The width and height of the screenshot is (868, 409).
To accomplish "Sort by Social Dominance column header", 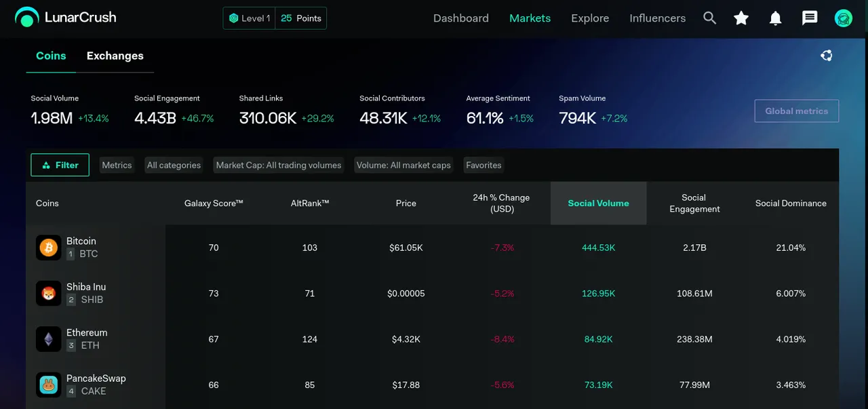I will 791,203.
